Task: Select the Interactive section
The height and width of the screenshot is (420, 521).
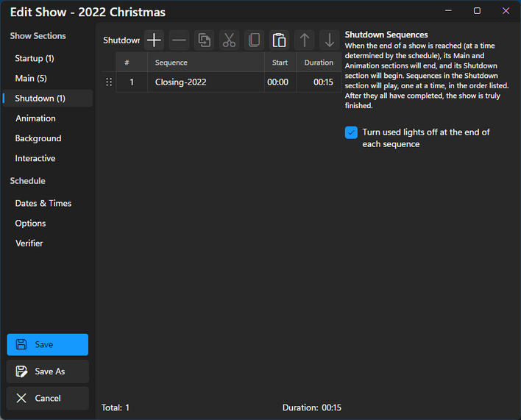Action: (35, 158)
